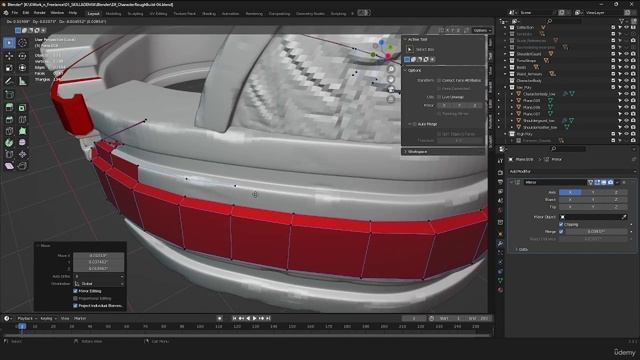Image resolution: width=640 pixels, height=360 pixels.
Task: Click the timeline current frame number field
Action: (x=414, y=318)
